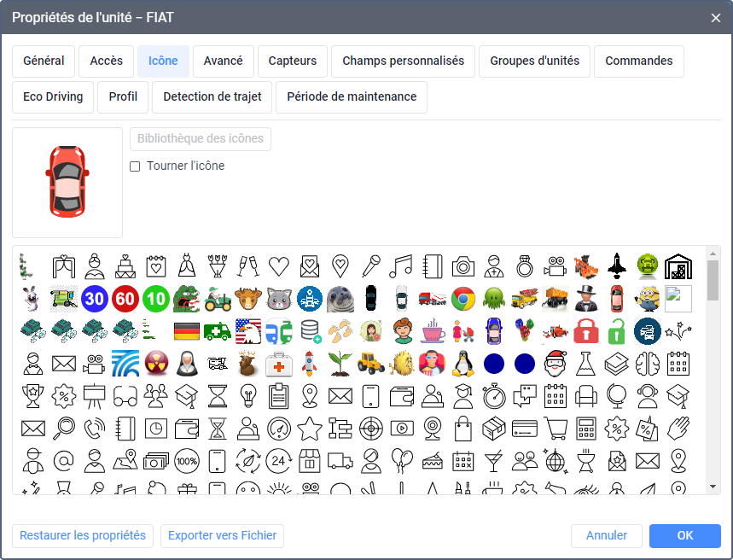
Task: Pick the green ambulance icon
Action: pyautogui.click(x=218, y=331)
